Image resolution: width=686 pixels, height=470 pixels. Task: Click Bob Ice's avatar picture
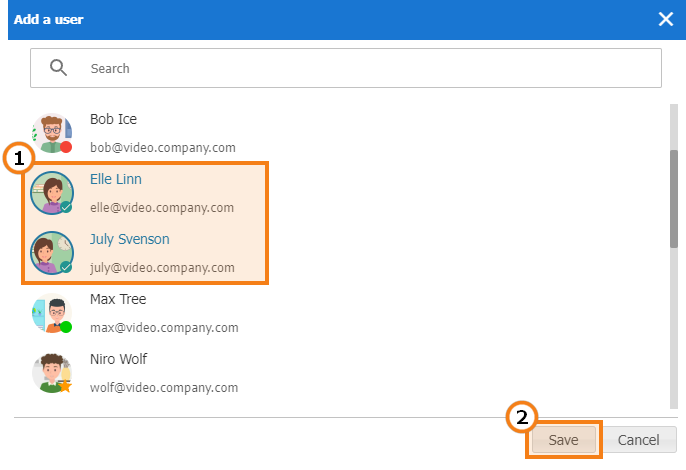tap(52, 133)
